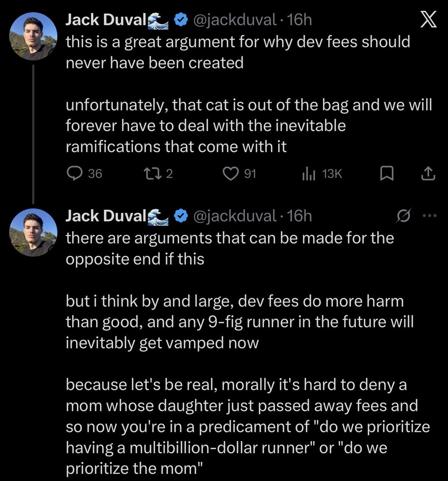Click Jack Duval display name in first tweet
This screenshot has width=448, height=481.
point(105,20)
